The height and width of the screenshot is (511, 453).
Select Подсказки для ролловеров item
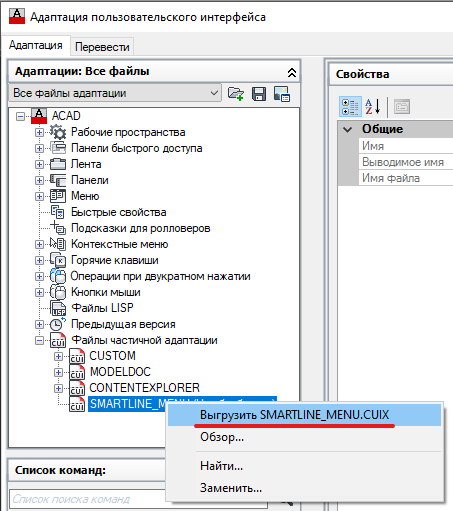[x=141, y=228]
